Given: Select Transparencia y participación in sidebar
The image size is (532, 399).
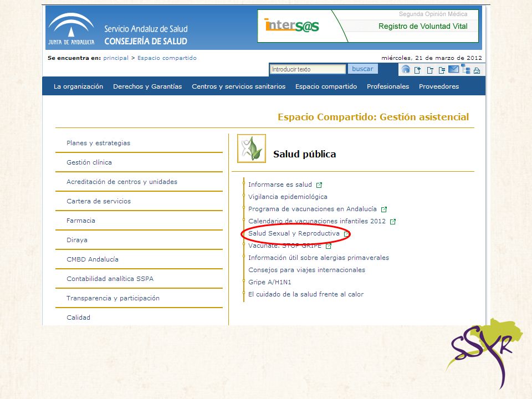Looking at the screenshot, I should point(113,298).
